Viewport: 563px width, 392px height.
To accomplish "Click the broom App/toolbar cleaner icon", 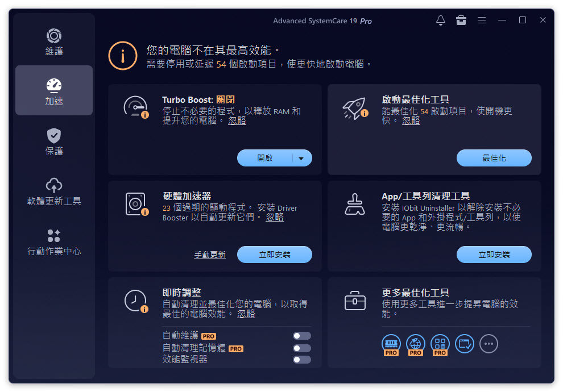I will [355, 204].
